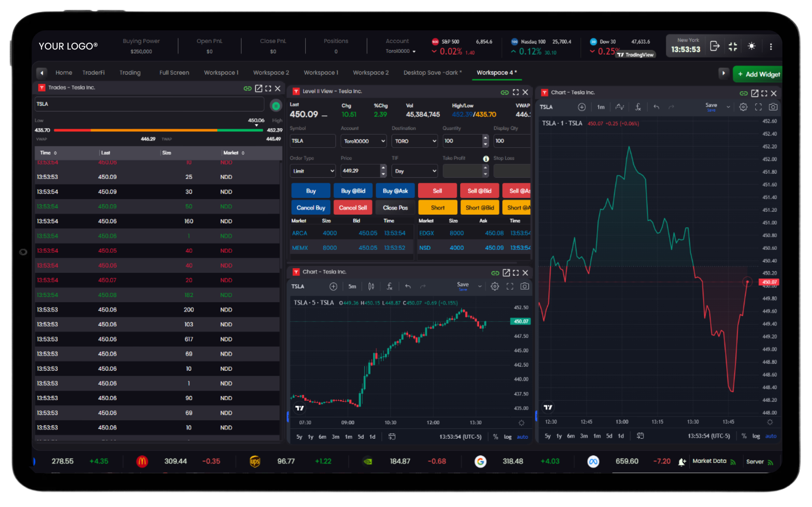812x507 pixels.
Task: Open settings on the 5m Tesla chart
Action: click(x=495, y=286)
